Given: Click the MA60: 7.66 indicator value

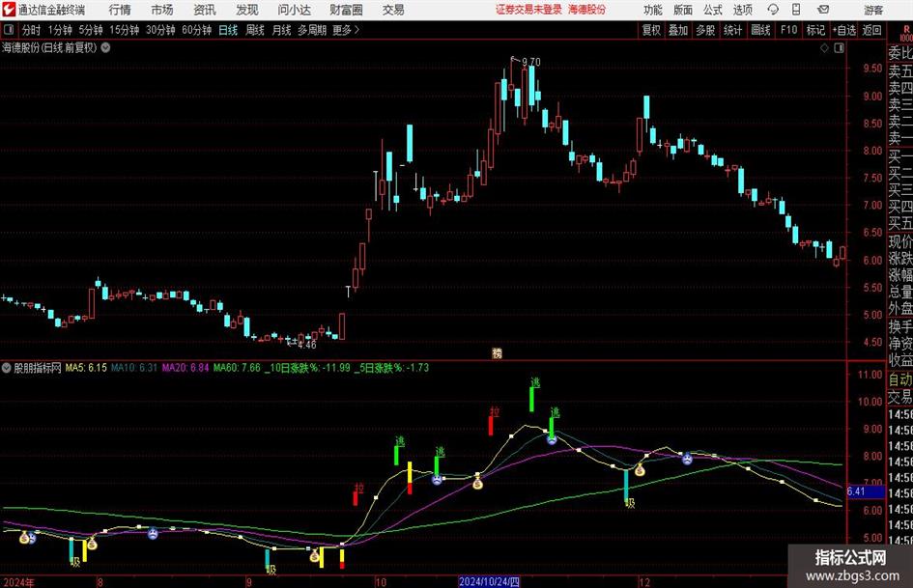Looking at the screenshot, I should tap(237, 368).
